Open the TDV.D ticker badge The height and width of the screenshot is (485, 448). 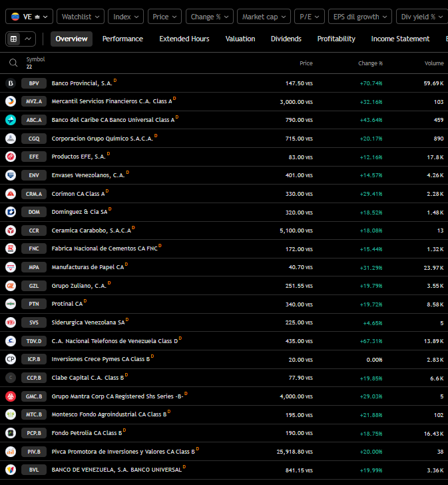click(x=34, y=341)
